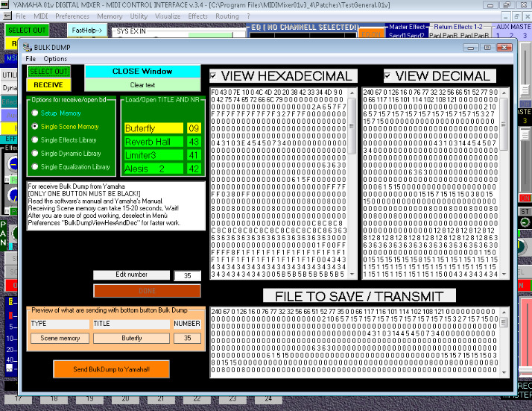The width and height of the screenshot is (532, 411).
Task: Click channel 22 button in main window
Action: click(197, 400)
